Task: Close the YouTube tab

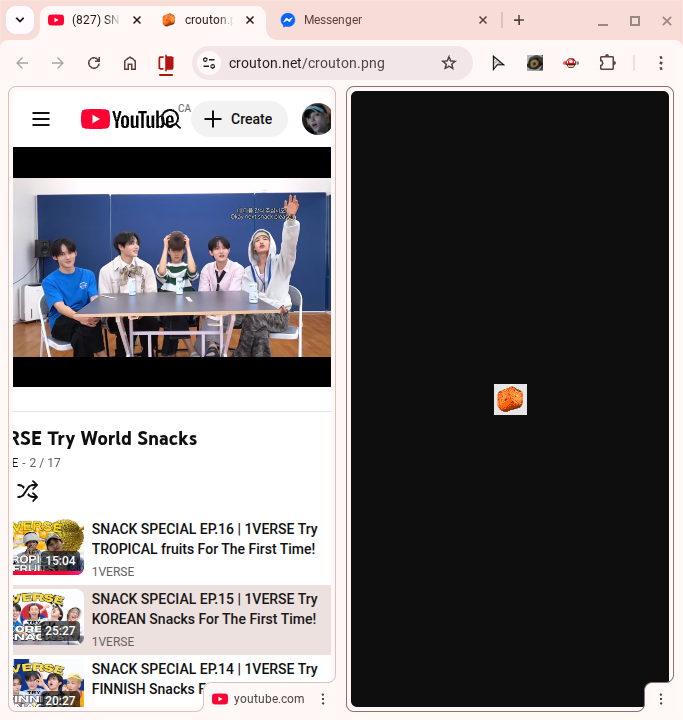Action: pyautogui.click(x=137, y=20)
